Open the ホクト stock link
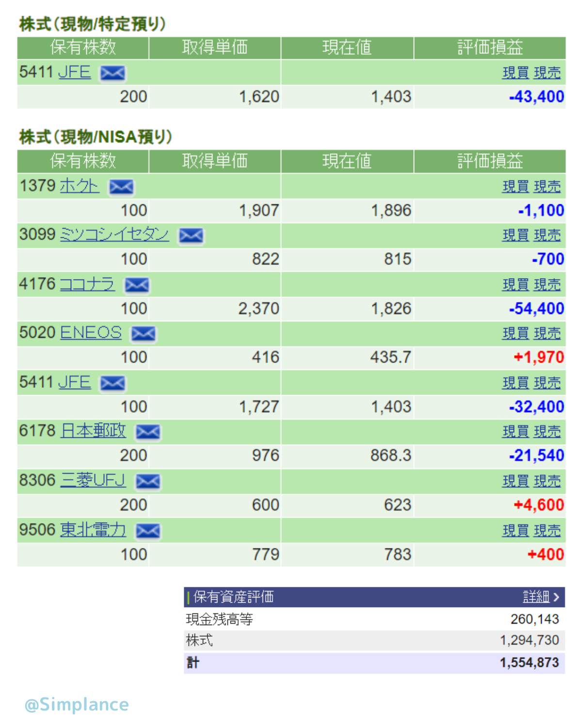 point(80,186)
